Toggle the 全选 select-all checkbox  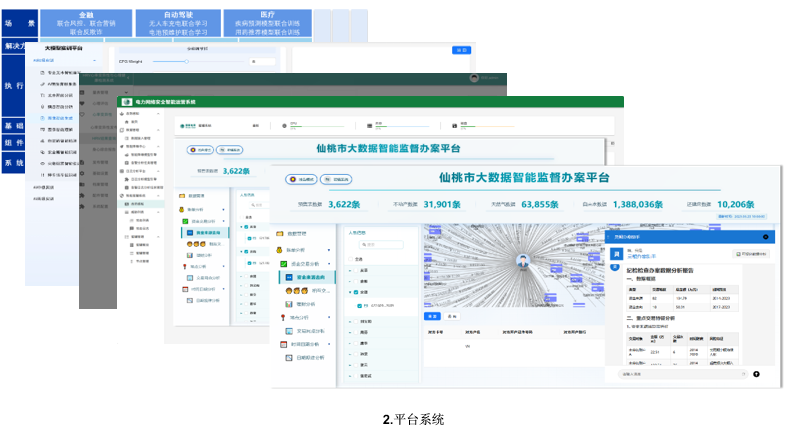pos(349,258)
